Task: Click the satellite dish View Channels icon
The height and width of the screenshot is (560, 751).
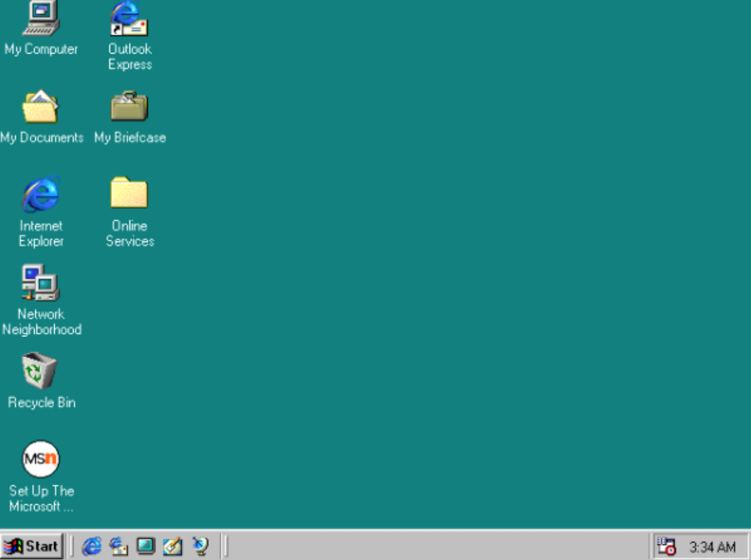Action: (200, 546)
